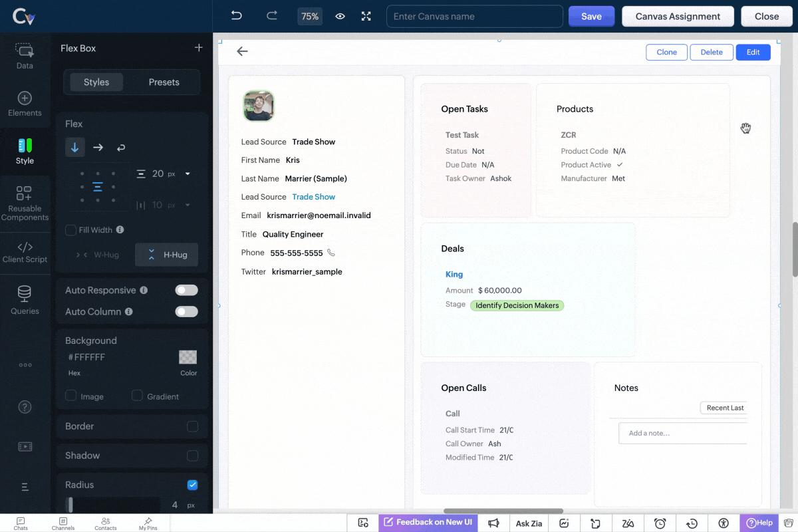Image resolution: width=798 pixels, height=532 pixels.
Task: Open Contacts in the bottom bar
Action: (x=106, y=523)
